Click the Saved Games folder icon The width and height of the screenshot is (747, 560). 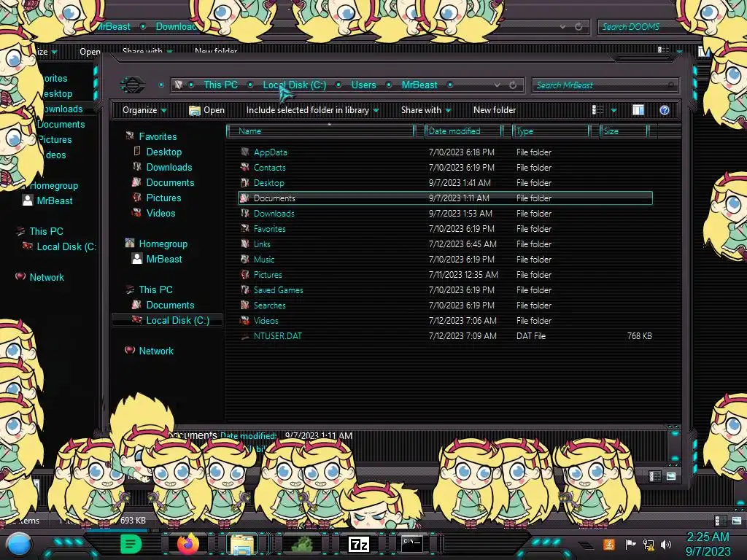tap(245, 289)
